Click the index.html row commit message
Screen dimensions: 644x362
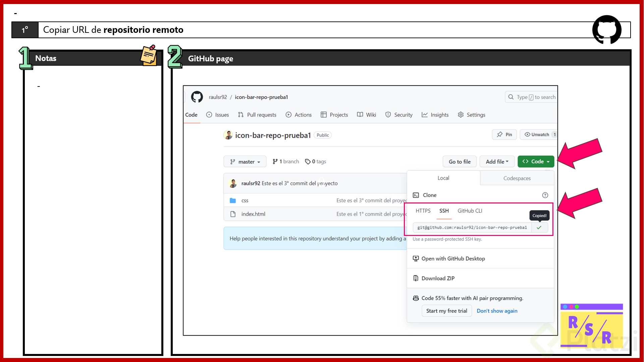pyautogui.click(x=372, y=214)
